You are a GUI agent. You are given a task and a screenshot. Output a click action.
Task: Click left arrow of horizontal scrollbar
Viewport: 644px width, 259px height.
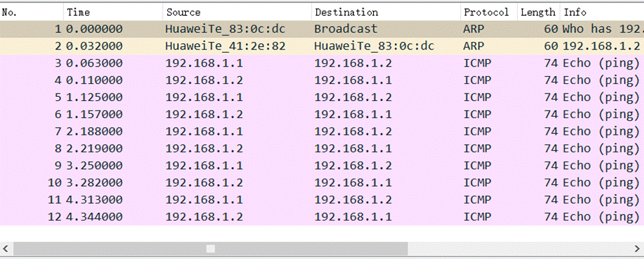coord(5,248)
